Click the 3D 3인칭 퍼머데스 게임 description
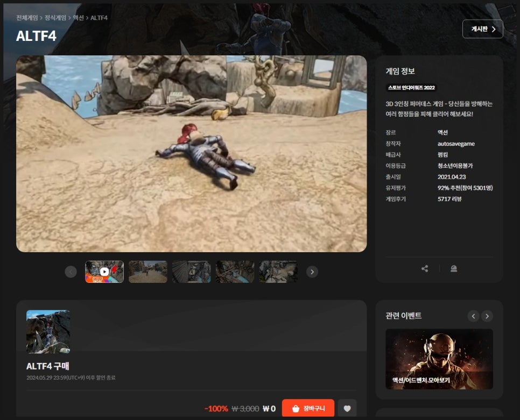This screenshot has height=420, width=520. click(x=439, y=109)
